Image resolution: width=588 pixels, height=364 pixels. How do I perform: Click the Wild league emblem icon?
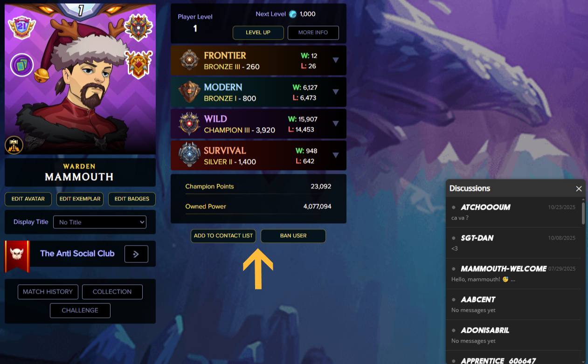[x=189, y=124]
